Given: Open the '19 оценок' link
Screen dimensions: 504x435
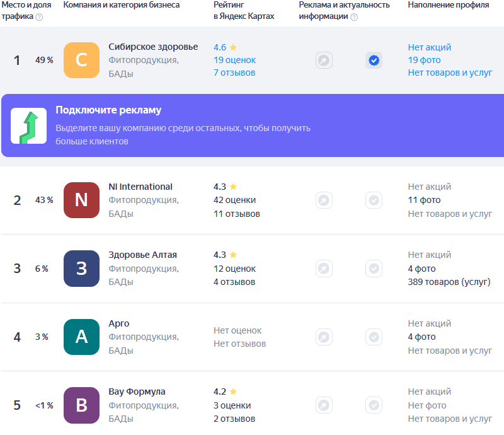Looking at the screenshot, I should (x=234, y=60).
